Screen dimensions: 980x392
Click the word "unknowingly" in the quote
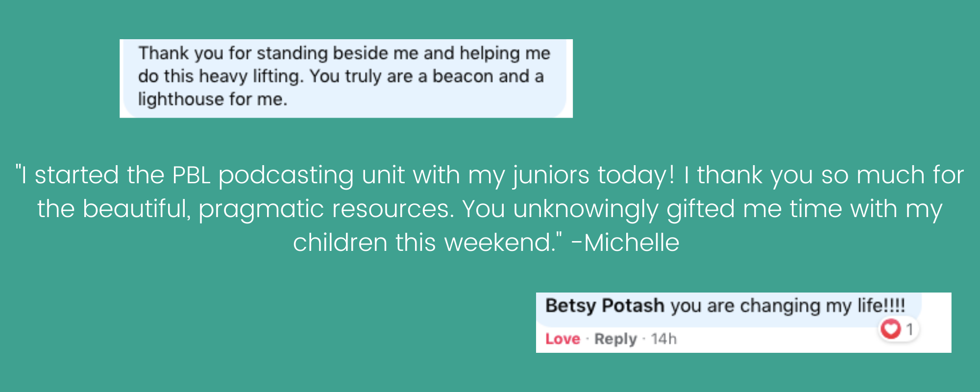586,210
